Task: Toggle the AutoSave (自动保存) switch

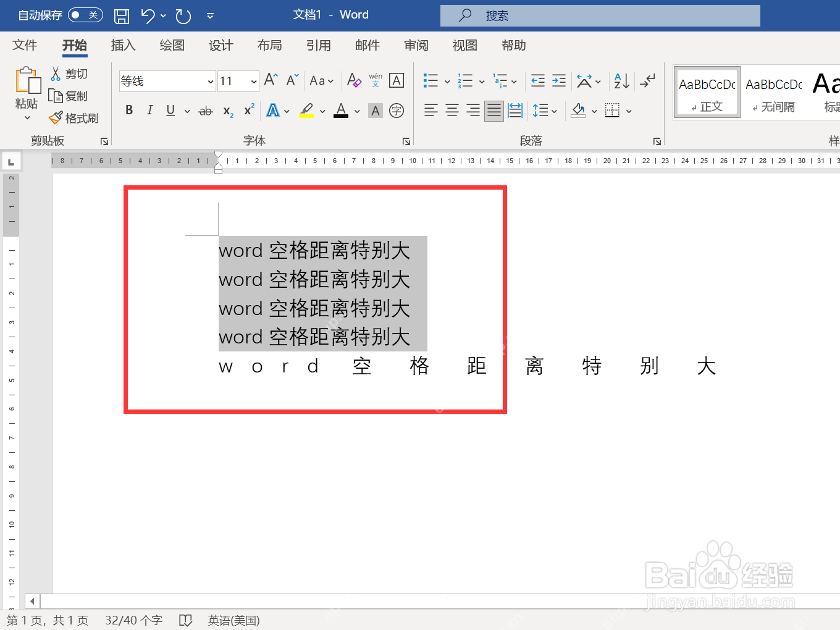Action: coord(85,15)
